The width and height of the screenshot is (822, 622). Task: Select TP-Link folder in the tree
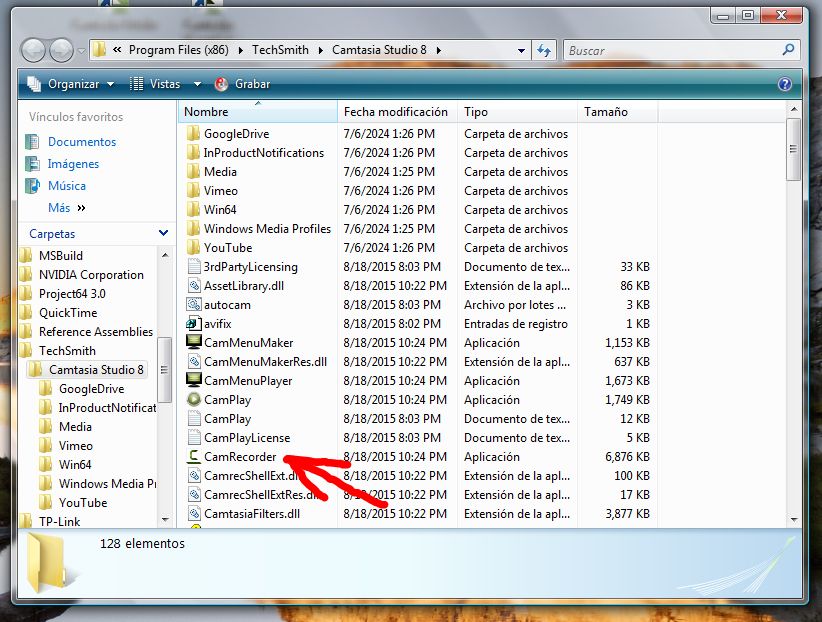(x=59, y=521)
